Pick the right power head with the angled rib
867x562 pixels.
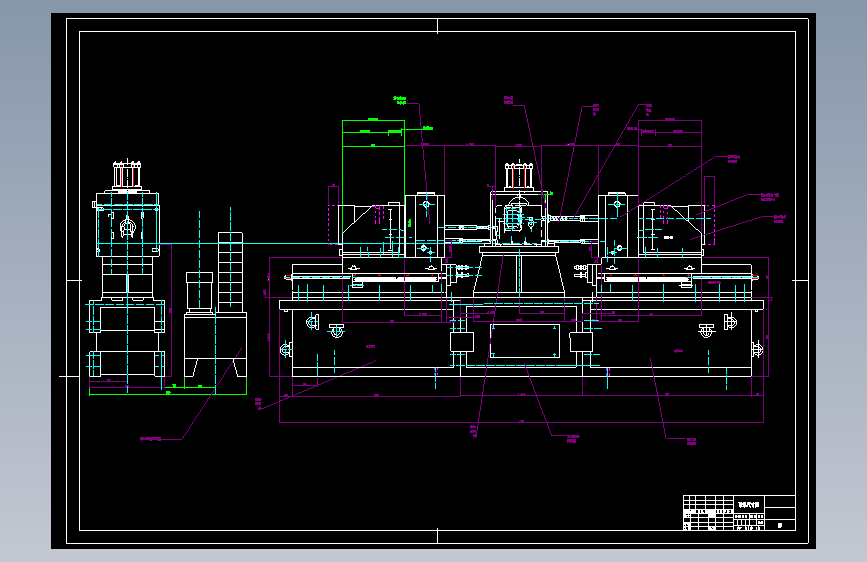672,231
